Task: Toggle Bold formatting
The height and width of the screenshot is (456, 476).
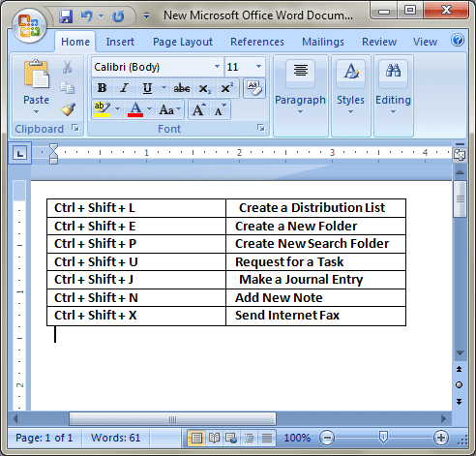Action: pyautogui.click(x=103, y=88)
